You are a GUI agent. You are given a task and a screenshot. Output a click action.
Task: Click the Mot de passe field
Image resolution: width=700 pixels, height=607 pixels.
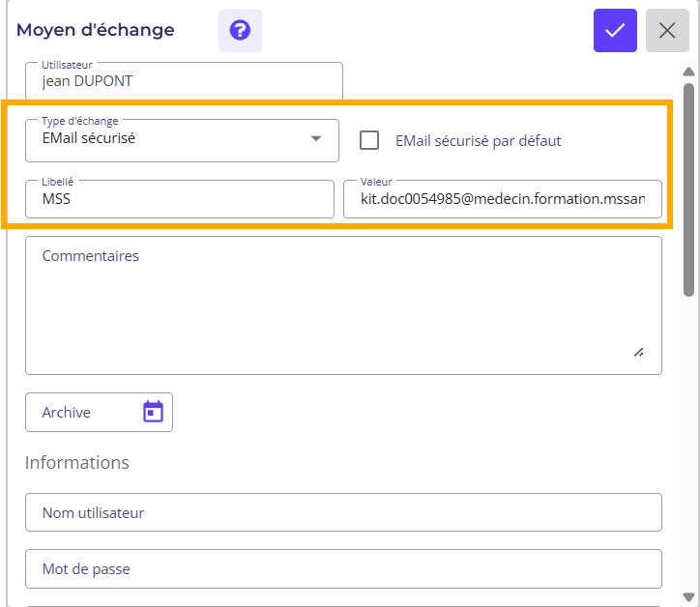[343, 568]
